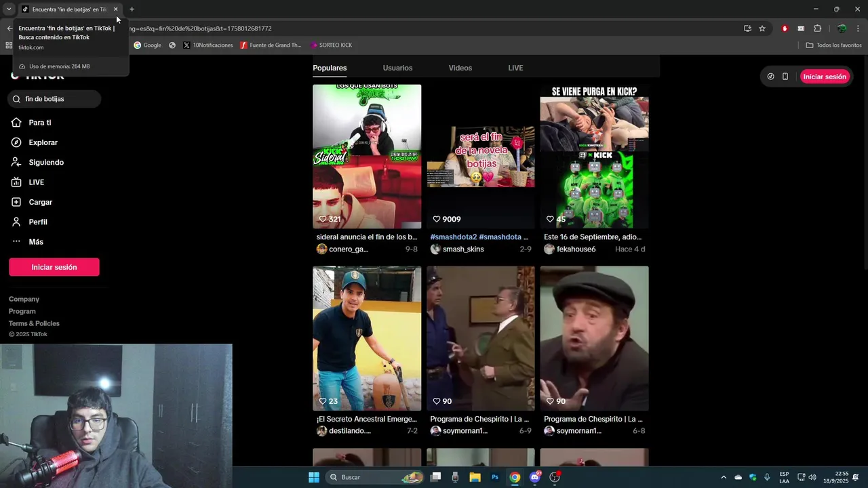Open the SORTEO KICK bookmark
The width and height of the screenshot is (868, 488).
[331, 45]
